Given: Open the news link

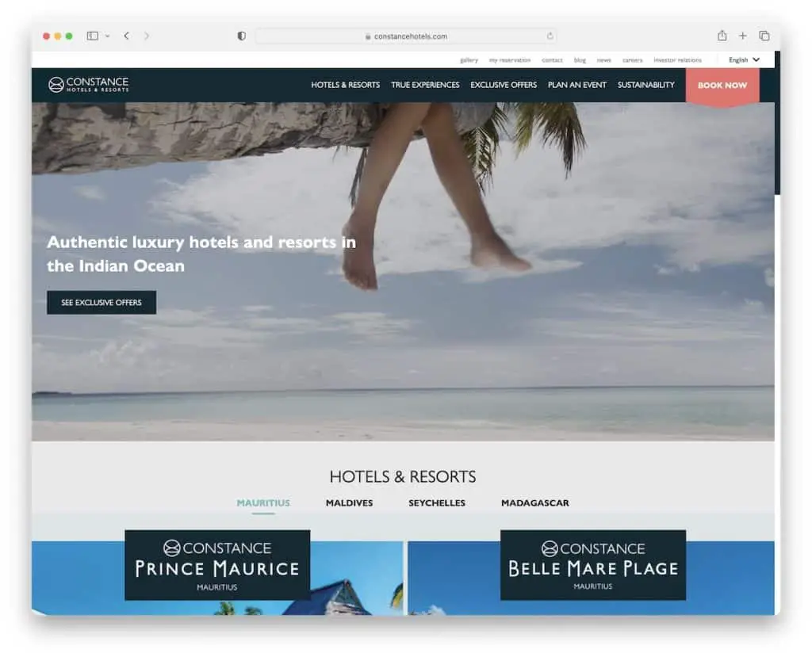Looking at the screenshot, I should tap(603, 60).
